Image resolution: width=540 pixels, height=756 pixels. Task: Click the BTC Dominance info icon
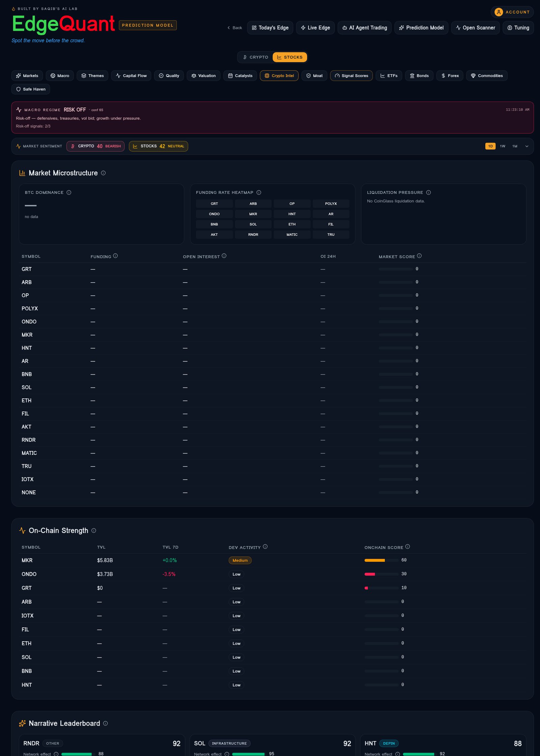tap(69, 192)
